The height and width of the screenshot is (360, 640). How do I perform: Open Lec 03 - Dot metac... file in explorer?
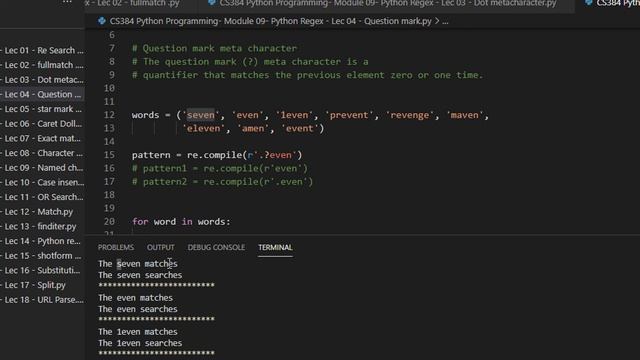point(42,80)
